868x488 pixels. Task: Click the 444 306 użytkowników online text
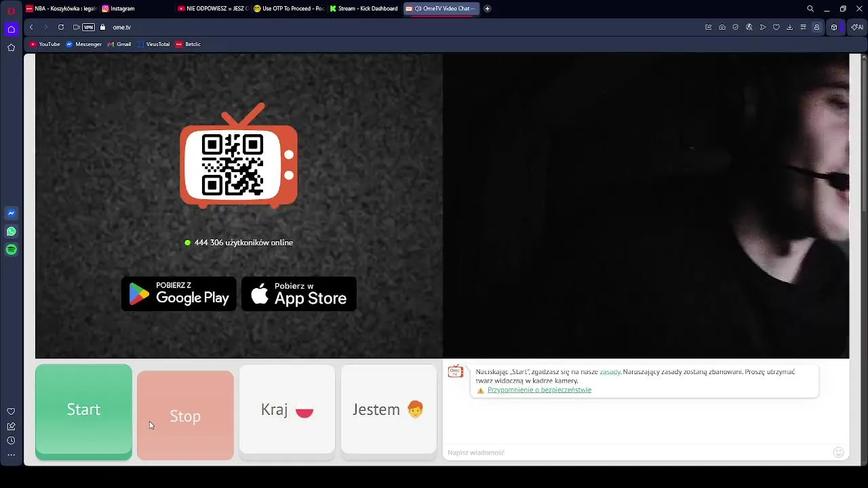(243, 243)
